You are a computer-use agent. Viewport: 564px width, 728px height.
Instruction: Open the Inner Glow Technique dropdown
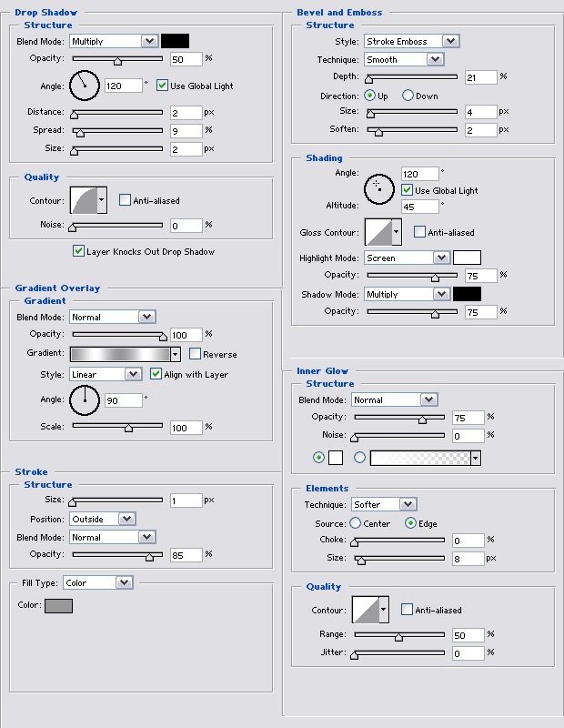(384, 504)
